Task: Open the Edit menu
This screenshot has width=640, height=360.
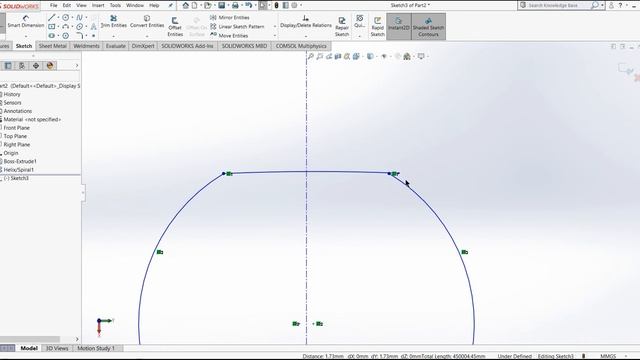Action: [x=67, y=5]
